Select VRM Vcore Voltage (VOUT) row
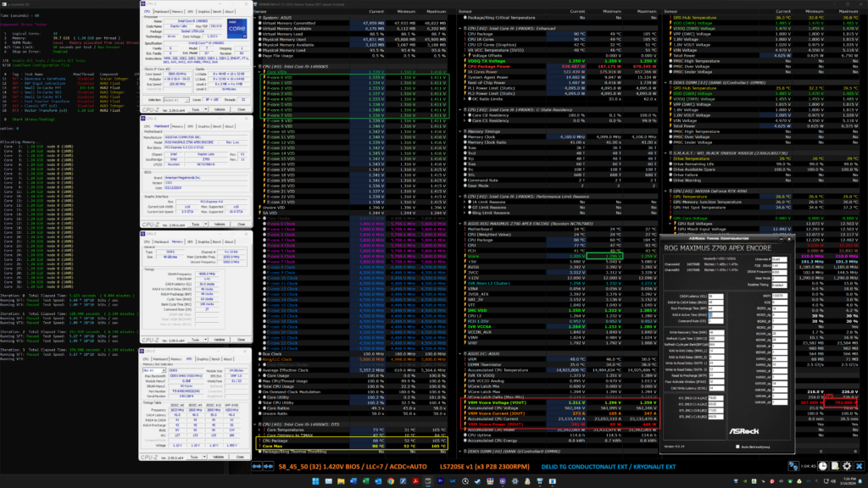This screenshot has width=868, height=488. pos(559,402)
